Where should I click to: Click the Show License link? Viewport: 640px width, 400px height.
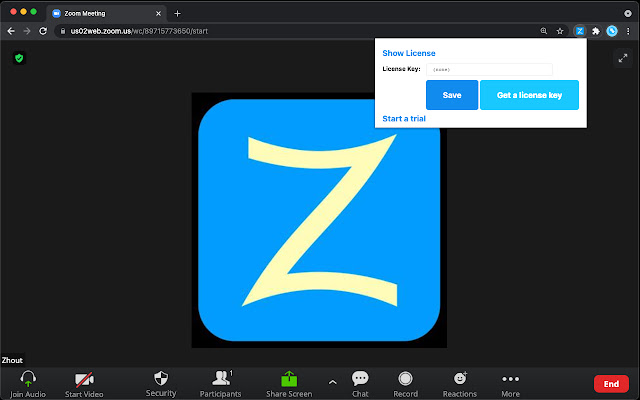(409, 53)
